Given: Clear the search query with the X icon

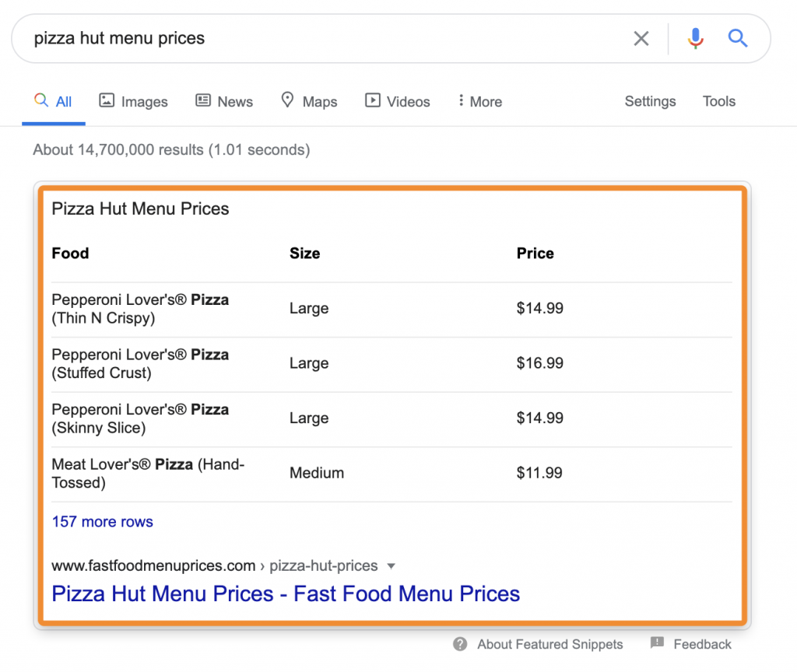Looking at the screenshot, I should 641,38.
